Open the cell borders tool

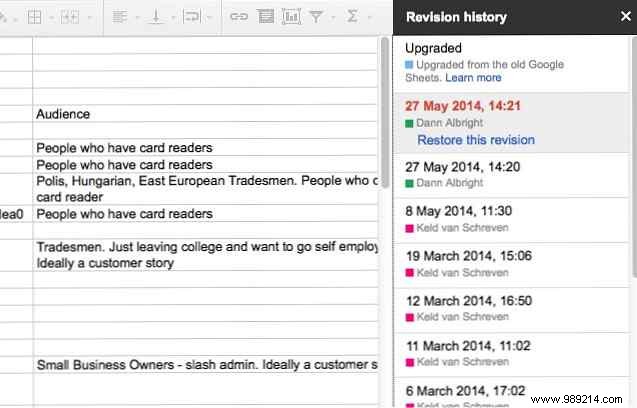pos(35,17)
